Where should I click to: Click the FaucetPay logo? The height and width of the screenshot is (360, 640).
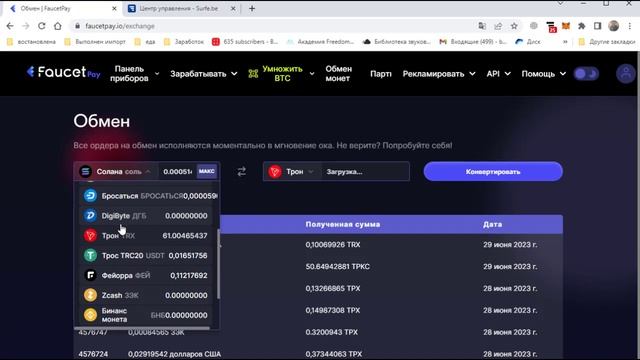click(x=63, y=73)
